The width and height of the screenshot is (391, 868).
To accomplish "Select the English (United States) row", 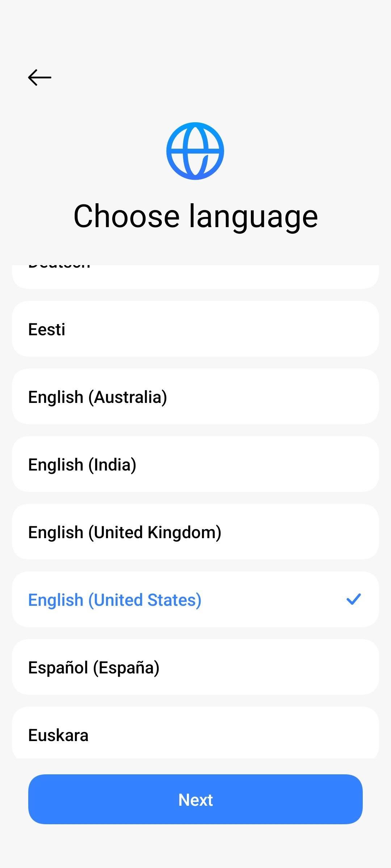I will click(195, 600).
